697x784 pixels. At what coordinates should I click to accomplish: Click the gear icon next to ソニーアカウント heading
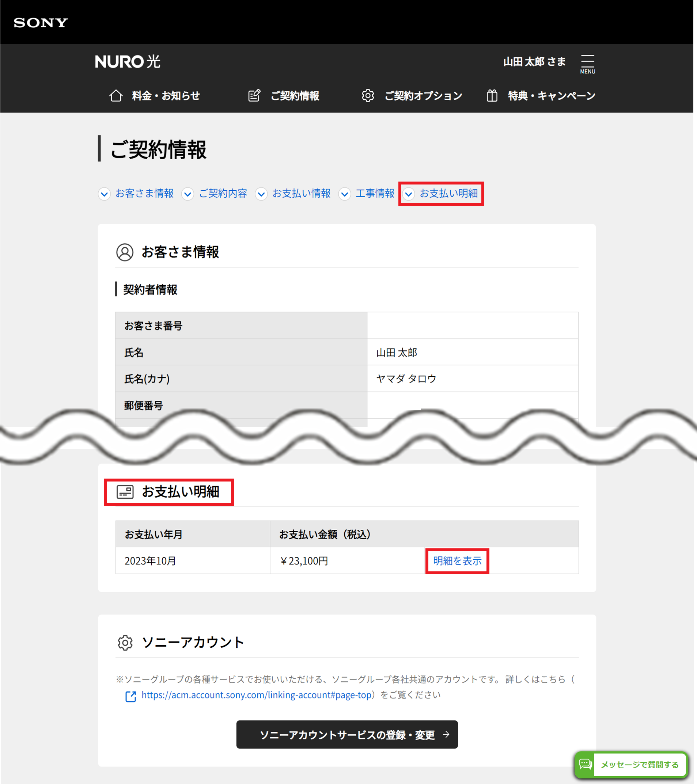click(125, 643)
